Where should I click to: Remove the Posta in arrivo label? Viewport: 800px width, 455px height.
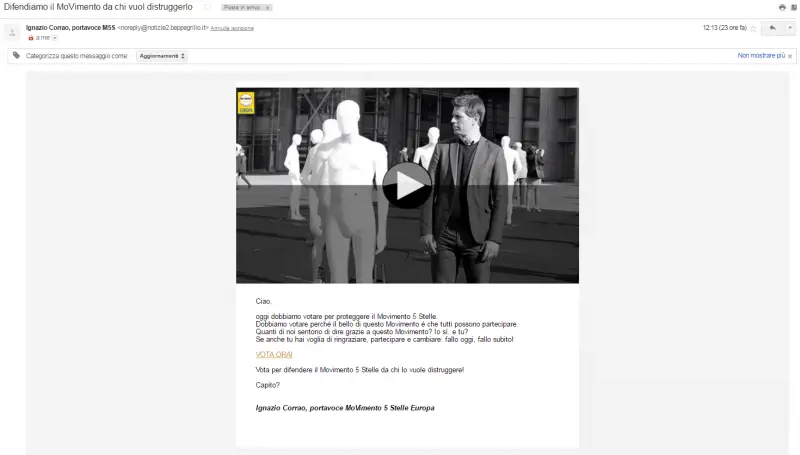[x=268, y=7]
